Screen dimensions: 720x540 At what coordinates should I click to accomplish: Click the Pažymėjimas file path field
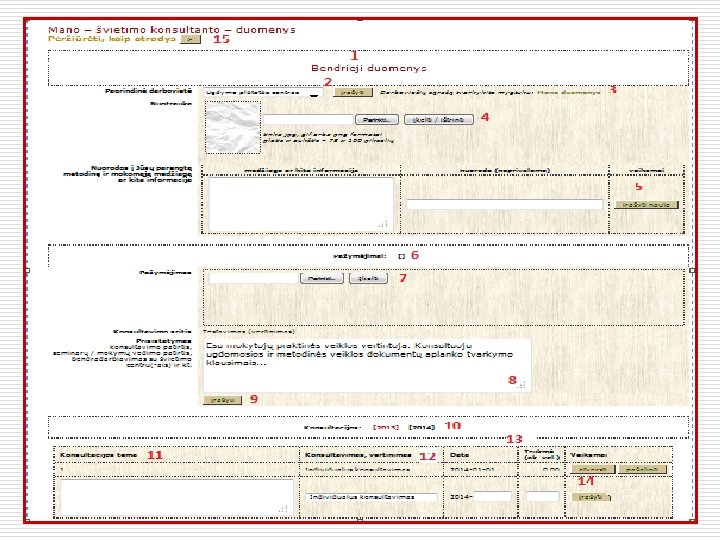pos(253,278)
